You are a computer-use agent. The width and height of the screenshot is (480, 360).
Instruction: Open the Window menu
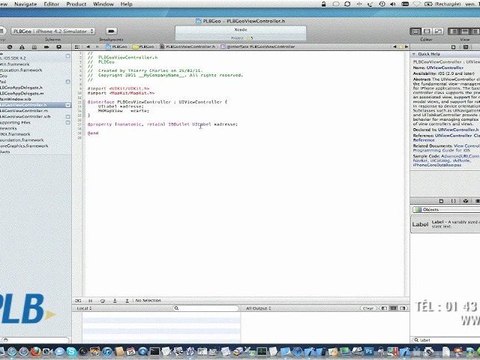click(x=103, y=4)
